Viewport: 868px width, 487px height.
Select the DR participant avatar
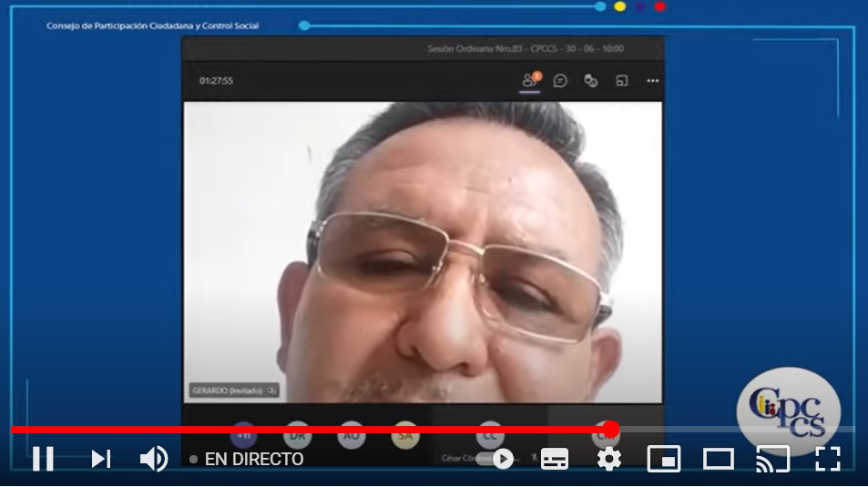[x=297, y=435]
